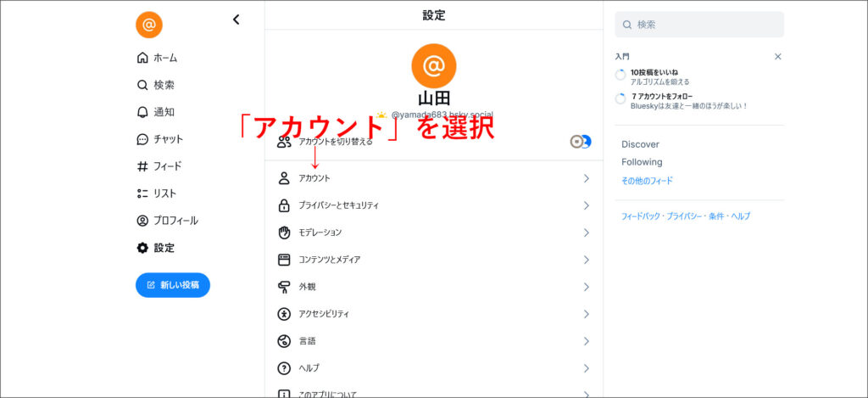This screenshot has width=868, height=398.
Task: Click the 言語 row label text
Action: (x=307, y=341)
